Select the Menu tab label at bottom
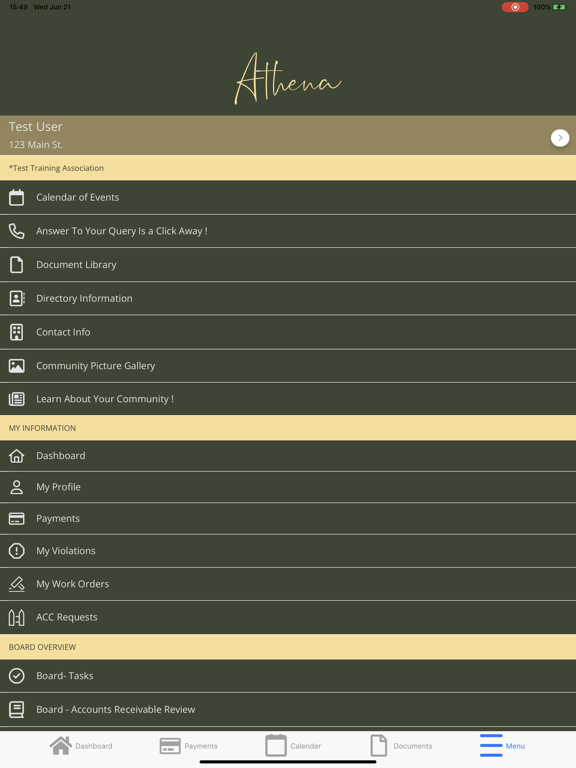This screenshot has width=576, height=768. point(515,746)
